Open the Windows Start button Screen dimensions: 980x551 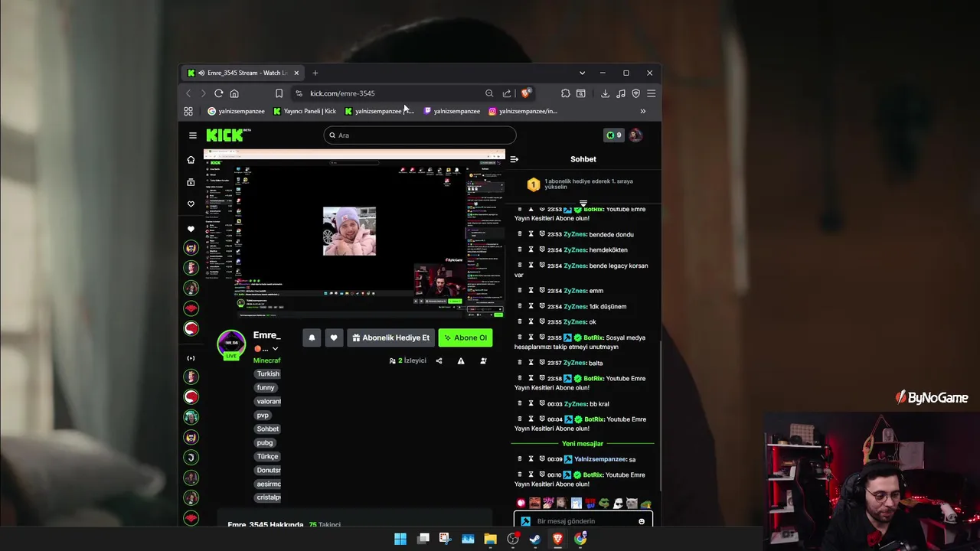pos(400,539)
